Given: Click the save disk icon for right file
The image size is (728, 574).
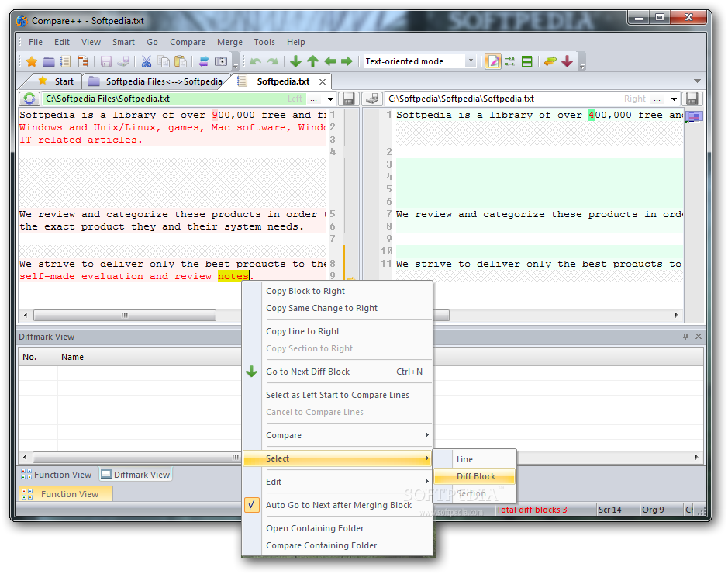Looking at the screenshot, I should click(x=692, y=99).
